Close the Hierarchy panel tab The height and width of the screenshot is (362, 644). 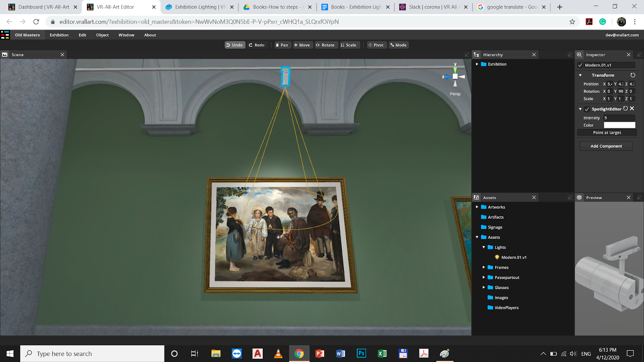click(534, 55)
